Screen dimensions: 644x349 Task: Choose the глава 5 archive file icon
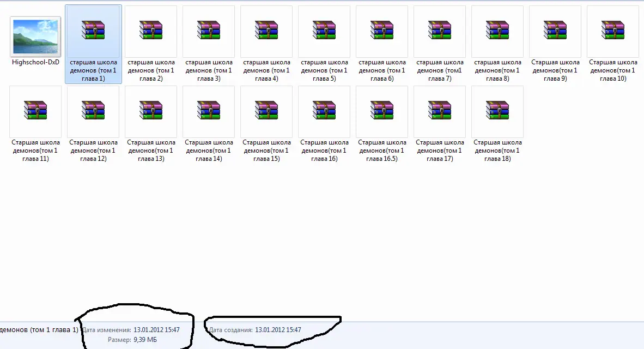click(x=324, y=30)
